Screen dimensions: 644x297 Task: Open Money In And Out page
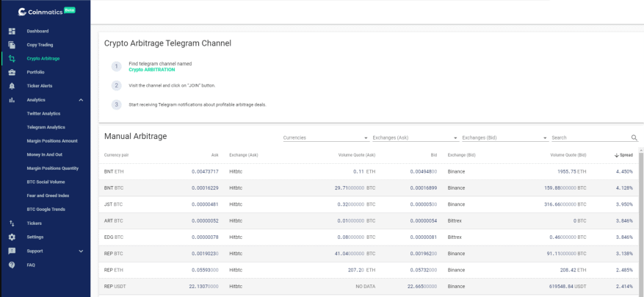pos(44,154)
